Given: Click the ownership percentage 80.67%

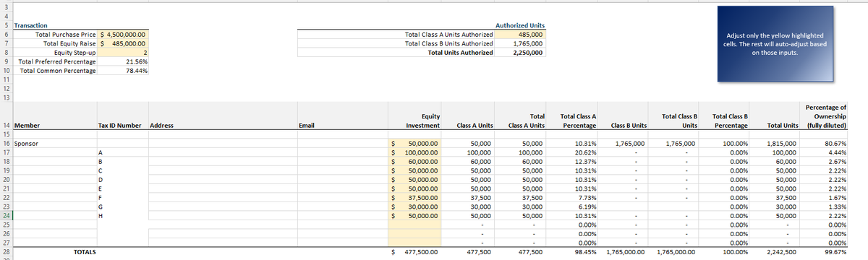Looking at the screenshot, I should pos(824,144).
